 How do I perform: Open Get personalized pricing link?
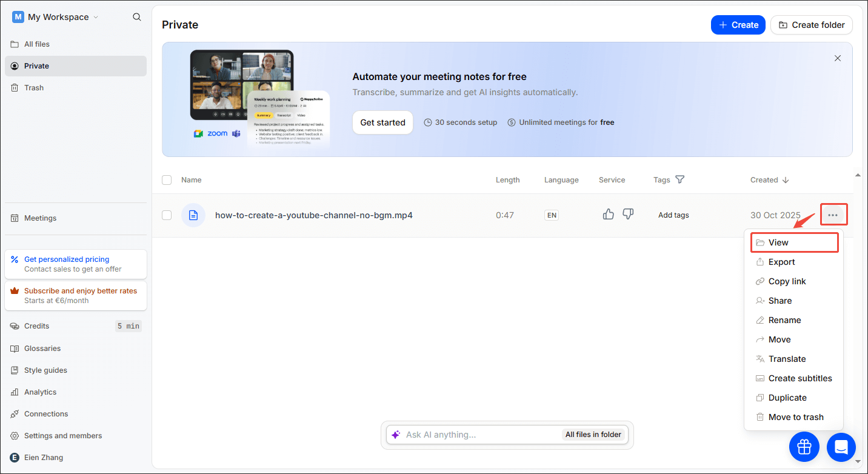67,259
